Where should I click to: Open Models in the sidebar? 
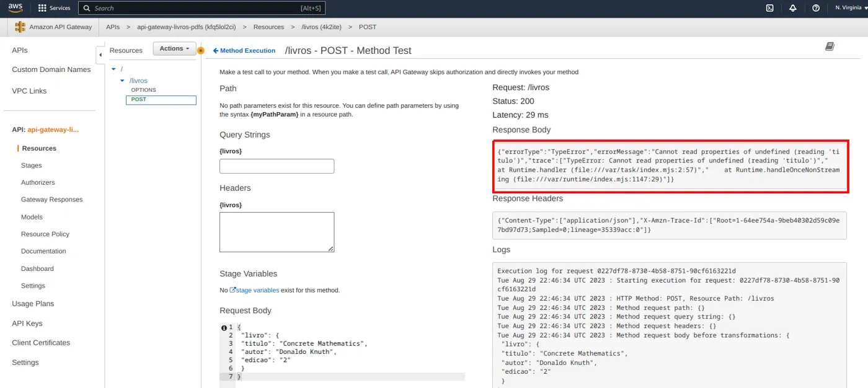(32, 217)
